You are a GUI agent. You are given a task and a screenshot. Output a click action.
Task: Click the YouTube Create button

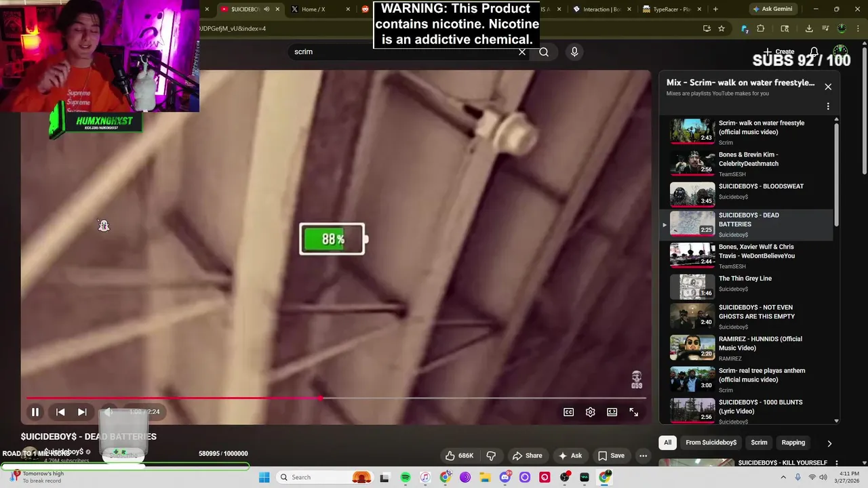click(x=778, y=52)
